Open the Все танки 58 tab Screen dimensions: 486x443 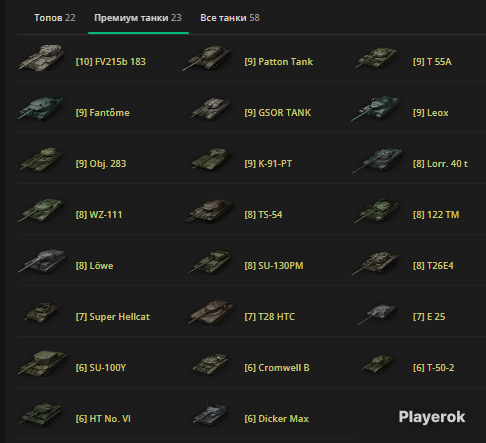[230, 18]
